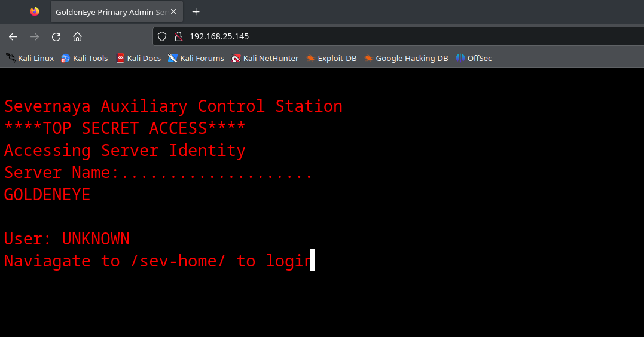The height and width of the screenshot is (337, 644).
Task: Click the forward navigation arrow
Action: coord(35,37)
